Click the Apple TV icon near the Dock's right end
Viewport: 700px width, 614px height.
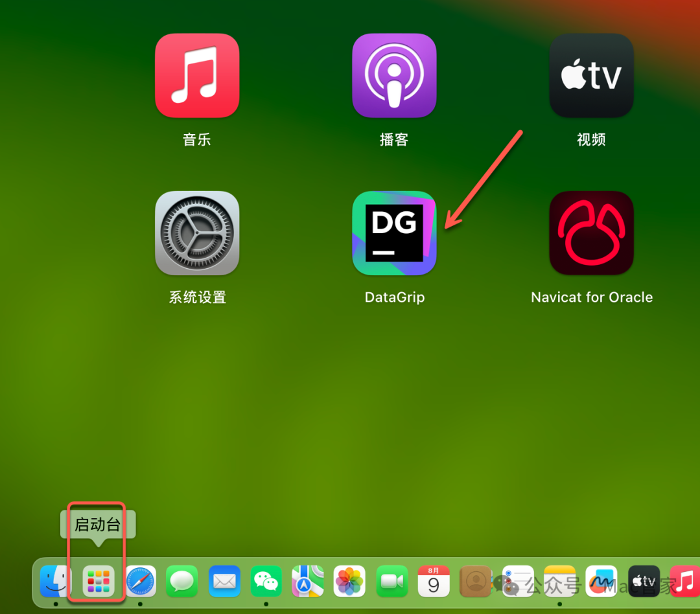pos(644,581)
